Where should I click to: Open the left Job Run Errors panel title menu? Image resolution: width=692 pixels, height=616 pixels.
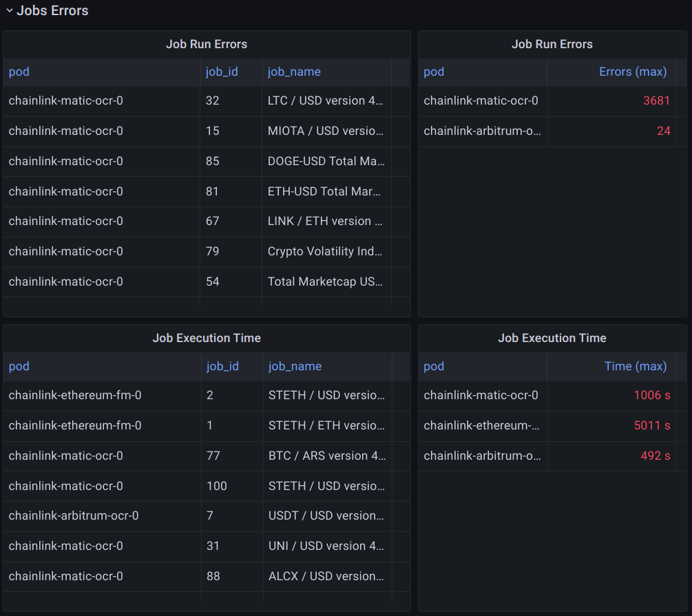click(207, 44)
